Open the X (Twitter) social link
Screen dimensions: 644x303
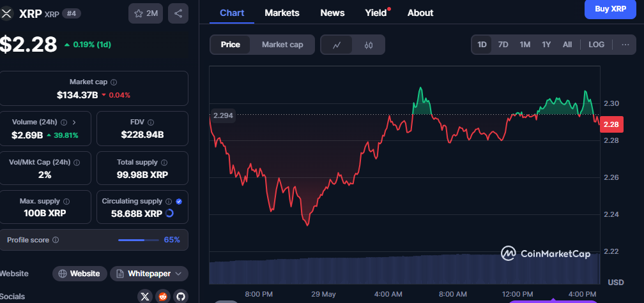tap(144, 297)
